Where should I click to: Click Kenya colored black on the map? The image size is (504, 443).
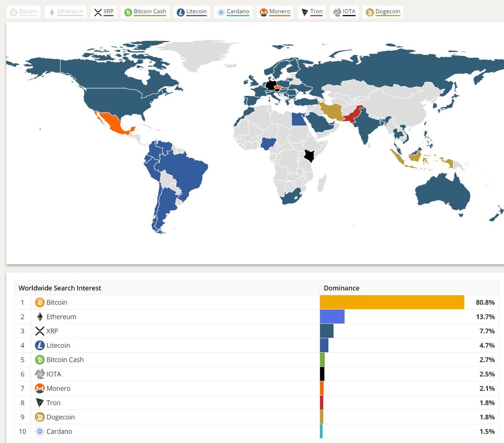(x=309, y=156)
